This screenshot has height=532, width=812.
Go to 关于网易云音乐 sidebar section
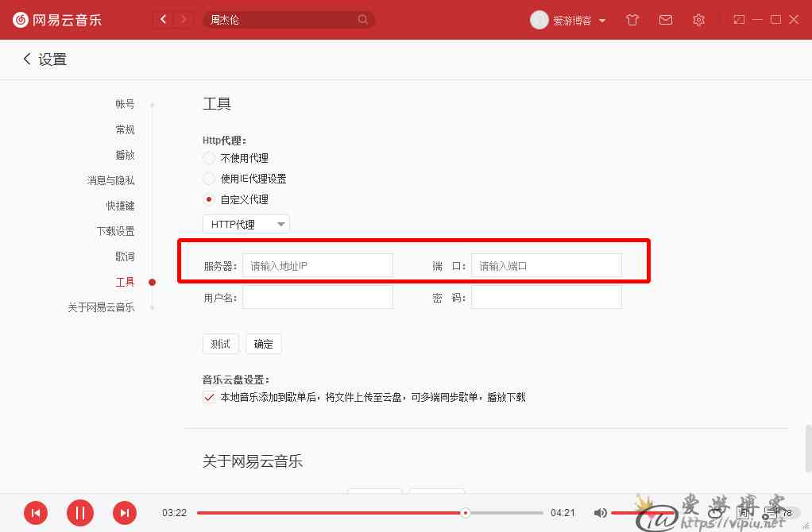click(101, 307)
